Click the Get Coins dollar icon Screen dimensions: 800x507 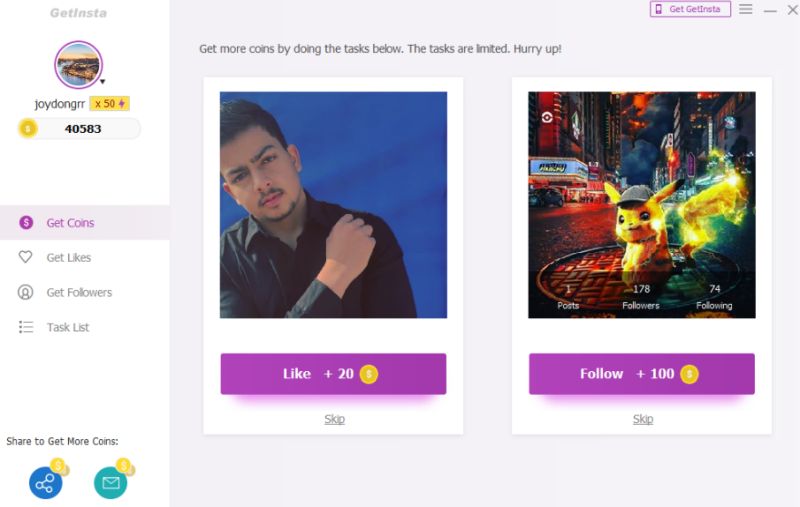(26, 222)
